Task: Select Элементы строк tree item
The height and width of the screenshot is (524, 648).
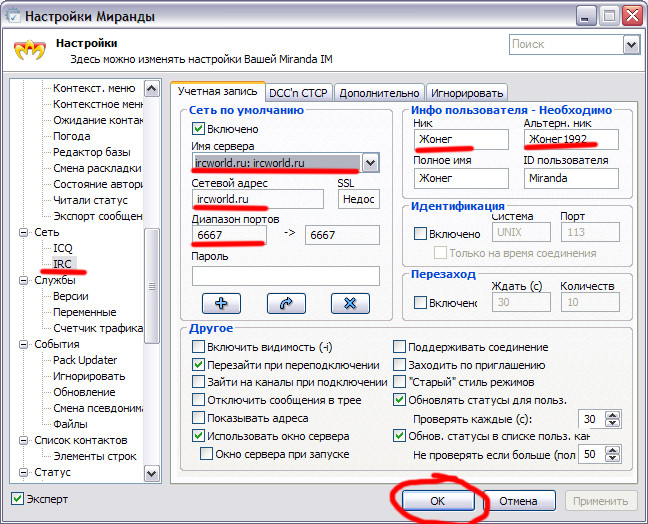Action: [95, 457]
